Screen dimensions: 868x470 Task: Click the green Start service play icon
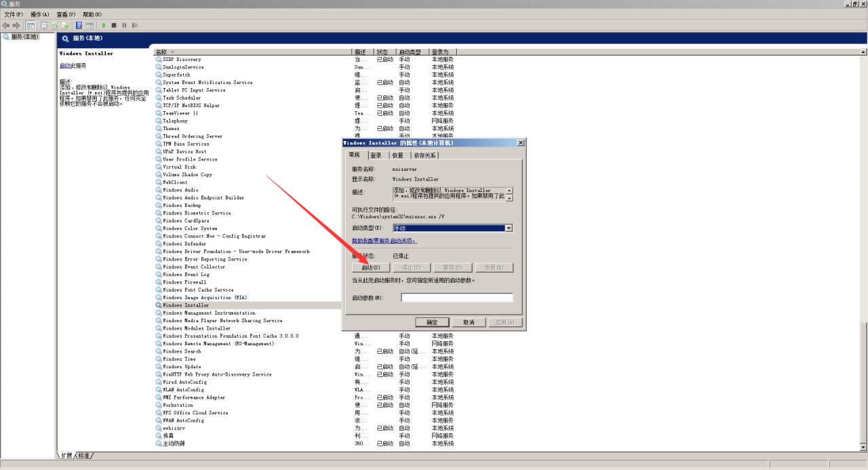pyautogui.click(x=104, y=25)
